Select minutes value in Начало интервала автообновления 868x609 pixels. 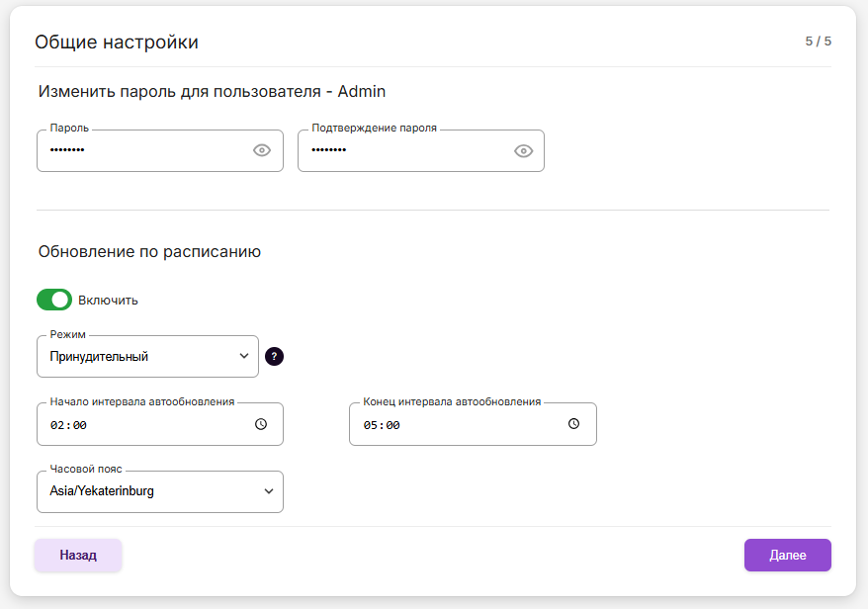click(79, 425)
